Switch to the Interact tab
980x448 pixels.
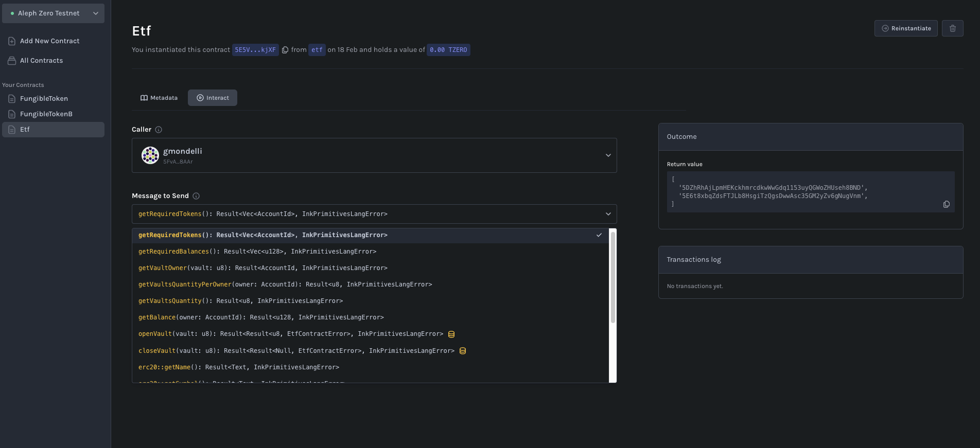pyautogui.click(x=213, y=98)
